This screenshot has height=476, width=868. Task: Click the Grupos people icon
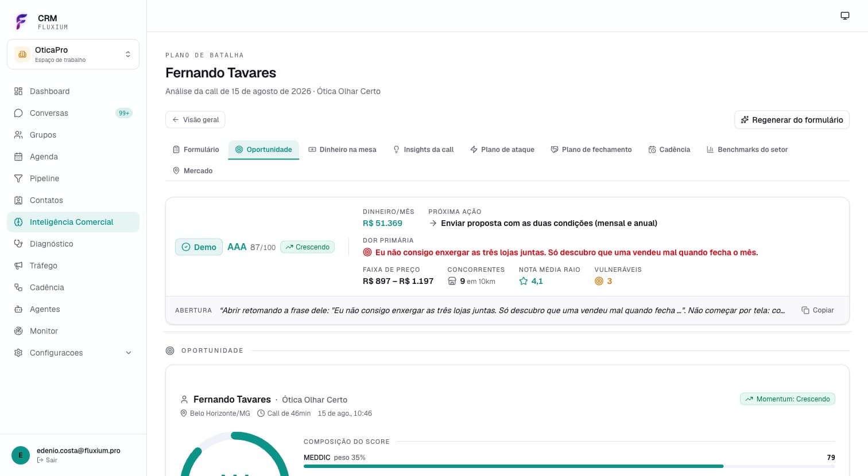18,135
